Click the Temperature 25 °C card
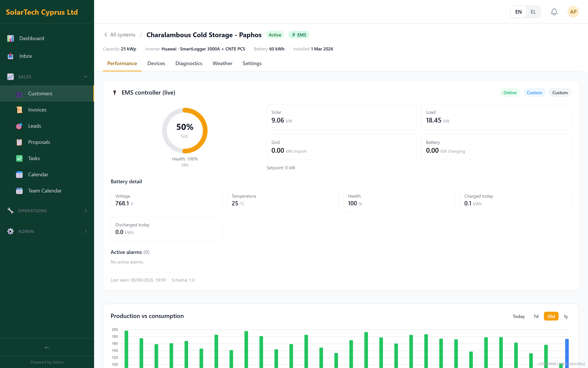 (x=283, y=200)
